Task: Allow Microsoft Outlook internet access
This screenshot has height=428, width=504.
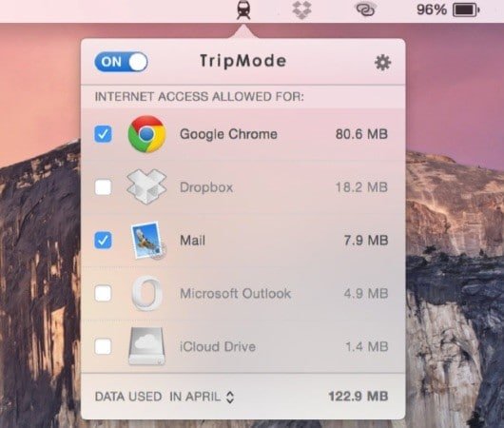Action: pos(104,293)
